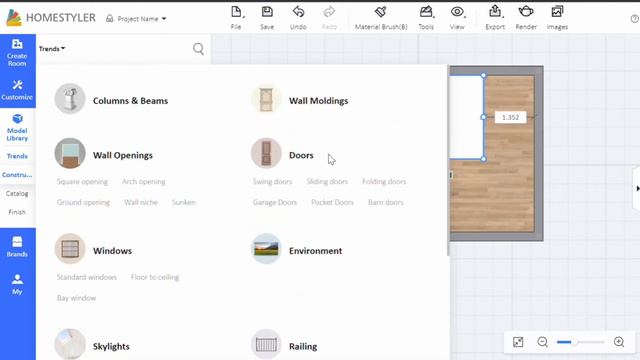Open Standard windows subcategory
The width and height of the screenshot is (640, 360).
click(x=87, y=277)
